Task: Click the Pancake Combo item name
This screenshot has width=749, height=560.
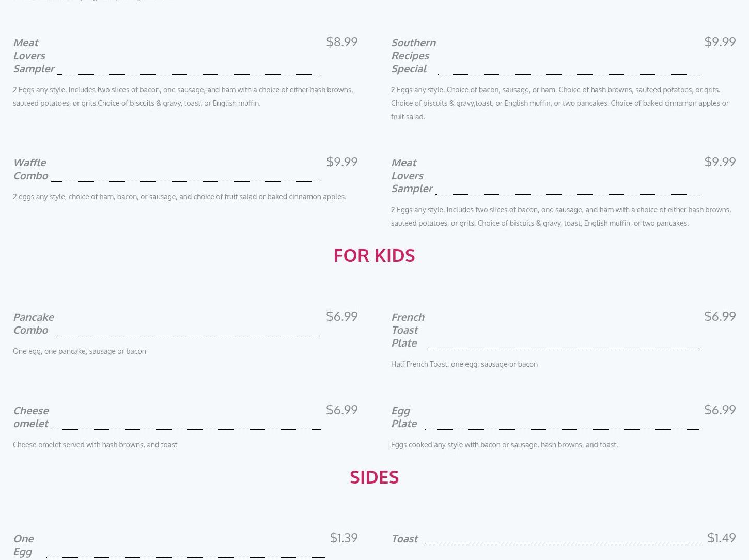Action: click(x=34, y=323)
